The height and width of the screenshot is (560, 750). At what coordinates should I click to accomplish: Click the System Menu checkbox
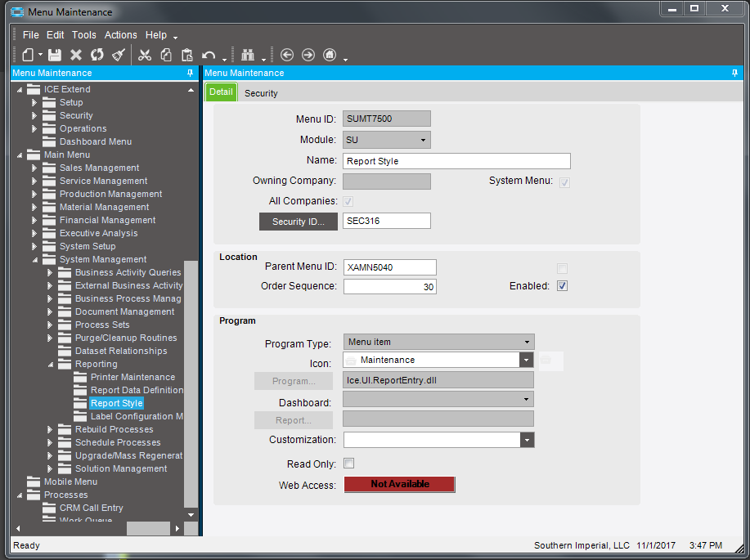(564, 182)
